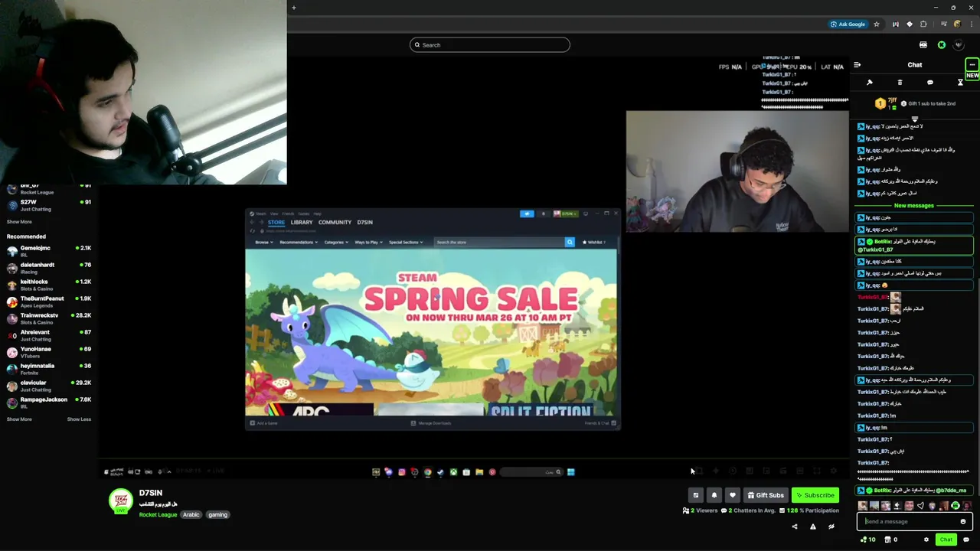Open Wishlist in Steam store
Viewport: 980px width, 551px height.
tap(594, 243)
